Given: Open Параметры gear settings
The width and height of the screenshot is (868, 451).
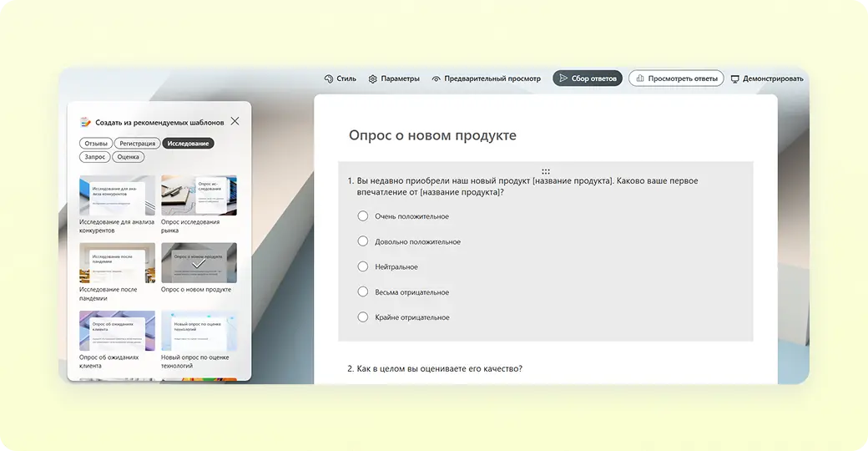Looking at the screenshot, I should click(373, 79).
